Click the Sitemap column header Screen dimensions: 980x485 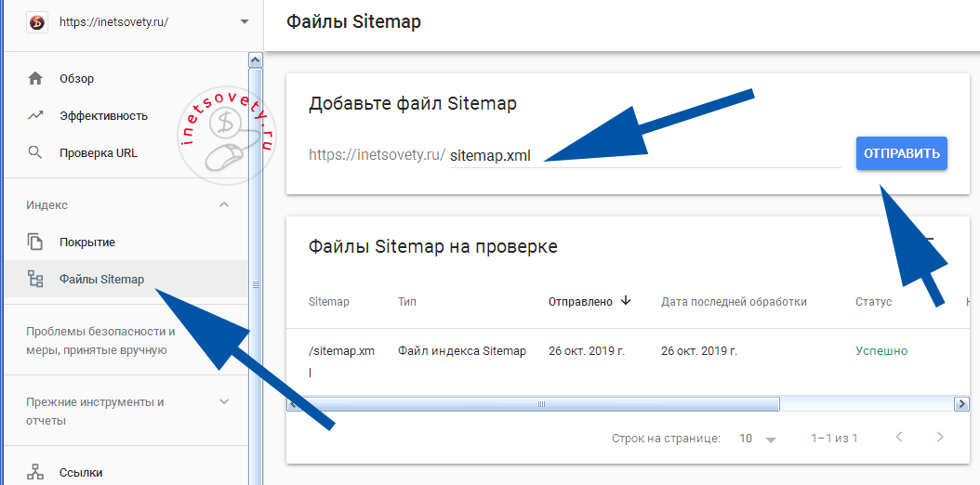click(329, 302)
